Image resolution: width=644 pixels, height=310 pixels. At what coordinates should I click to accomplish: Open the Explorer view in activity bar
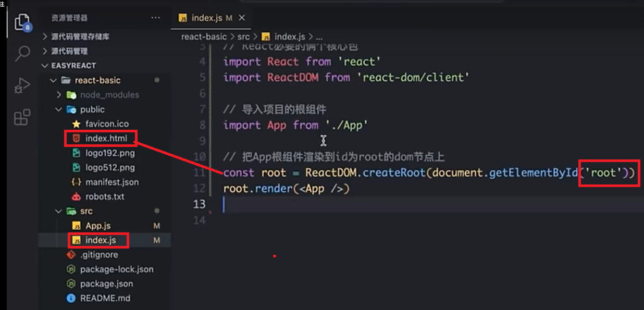tap(22, 22)
